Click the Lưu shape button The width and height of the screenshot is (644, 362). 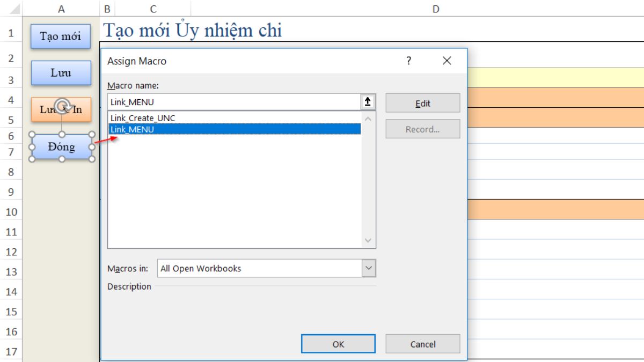pyautogui.click(x=61, y=73)
